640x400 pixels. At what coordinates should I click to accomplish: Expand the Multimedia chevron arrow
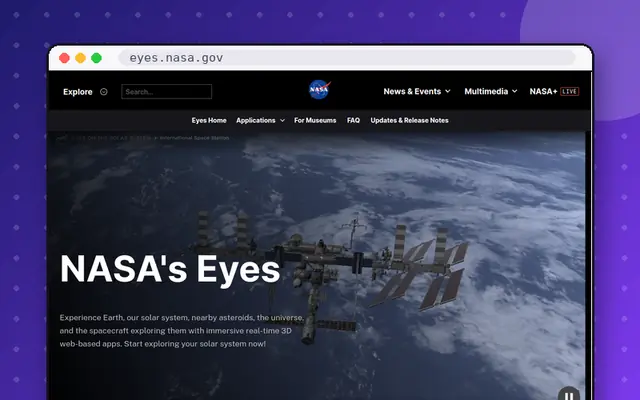pos(515,91)
